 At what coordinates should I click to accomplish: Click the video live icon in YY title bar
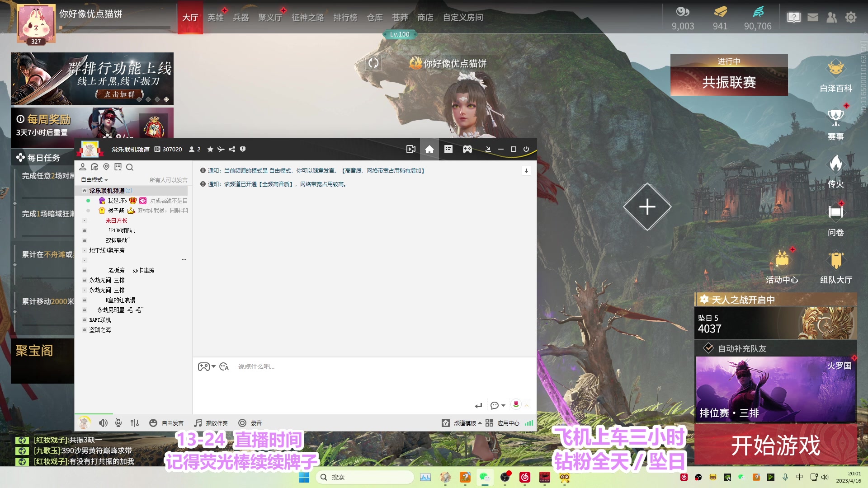tap(410, 149)
